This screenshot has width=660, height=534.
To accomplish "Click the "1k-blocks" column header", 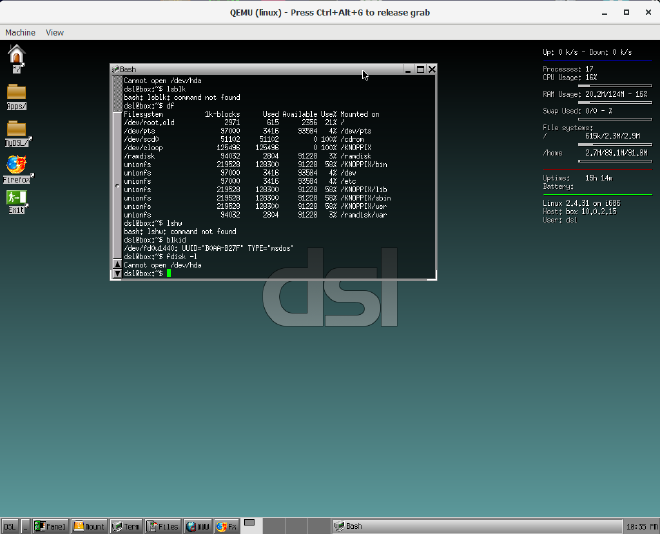I will point(222,114).
